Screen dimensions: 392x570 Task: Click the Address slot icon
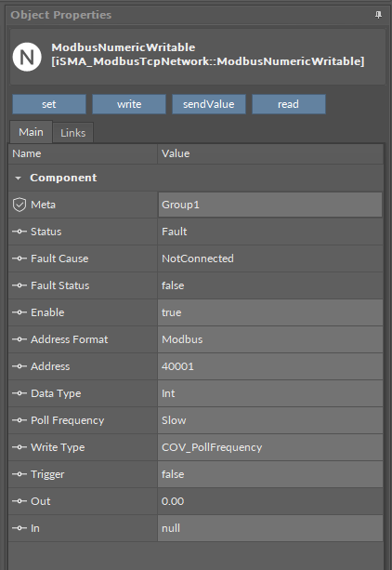[x=20, y=366]
